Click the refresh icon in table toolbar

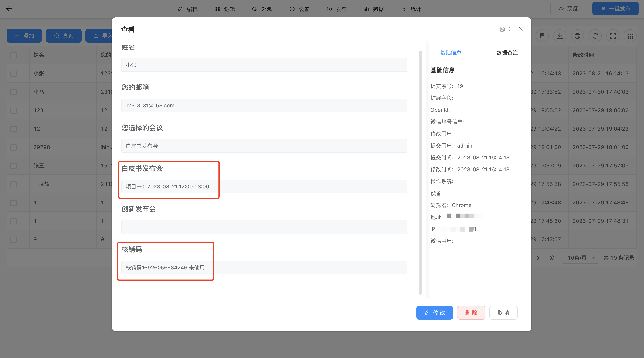pyautogui.click(x=595, y=36)
